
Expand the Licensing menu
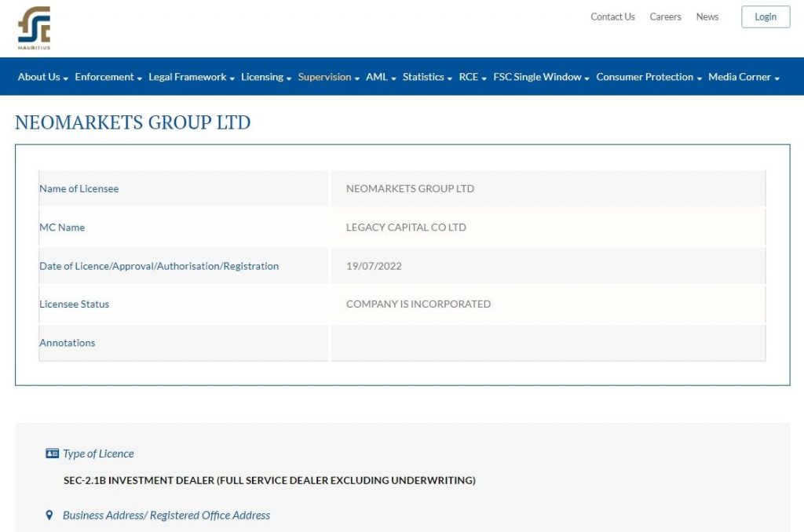coord(266,77)
